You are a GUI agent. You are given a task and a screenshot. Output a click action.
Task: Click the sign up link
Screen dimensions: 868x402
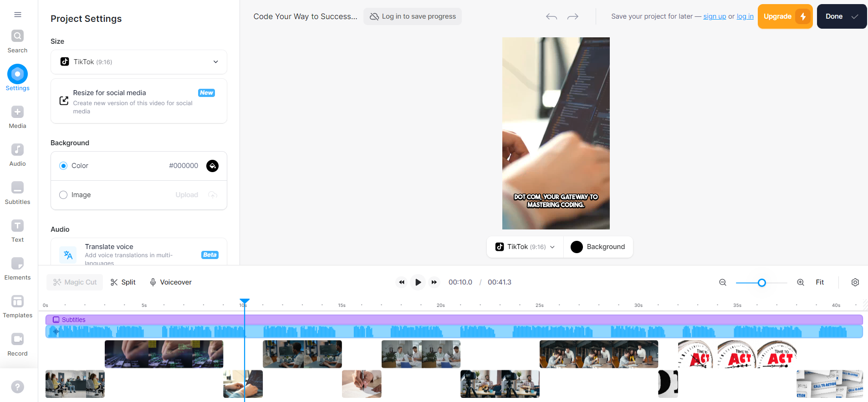click(715, 16)
